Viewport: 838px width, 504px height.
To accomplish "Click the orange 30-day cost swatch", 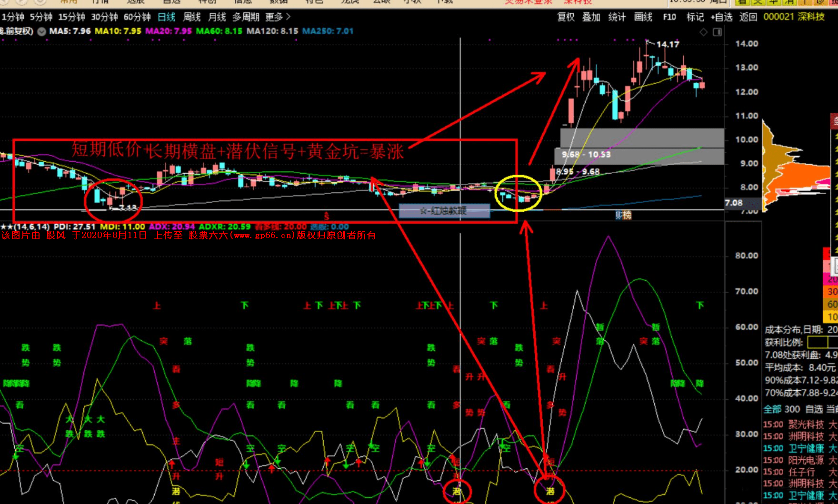I will coord(831,291).
